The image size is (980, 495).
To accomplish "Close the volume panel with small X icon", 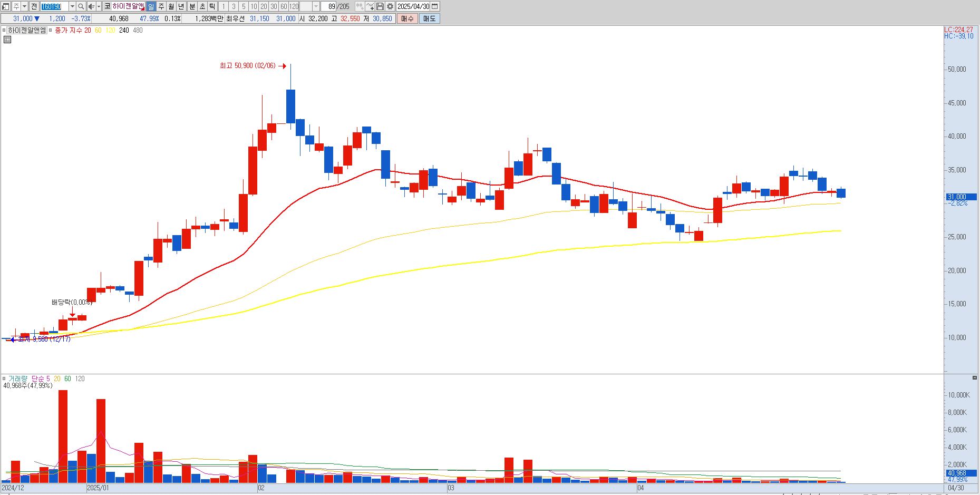I will pyautogui.click(x=974, y=378).
